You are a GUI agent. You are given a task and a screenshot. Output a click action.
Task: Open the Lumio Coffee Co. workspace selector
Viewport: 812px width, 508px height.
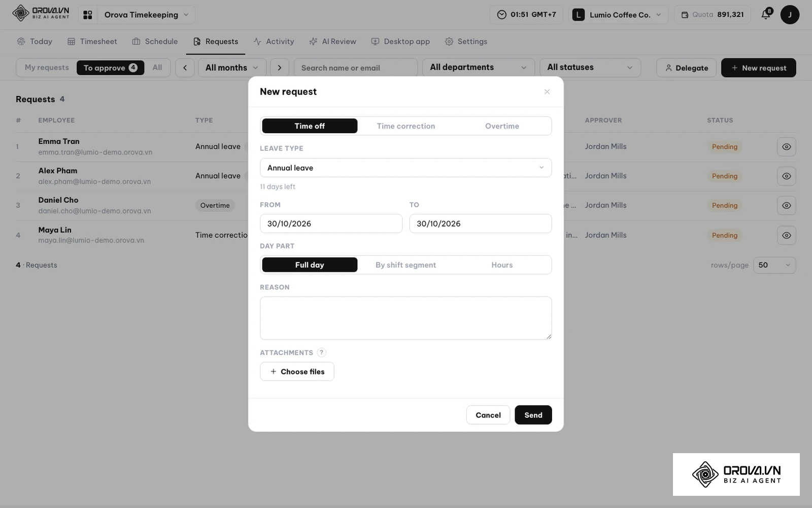click(x=618, y=15)
